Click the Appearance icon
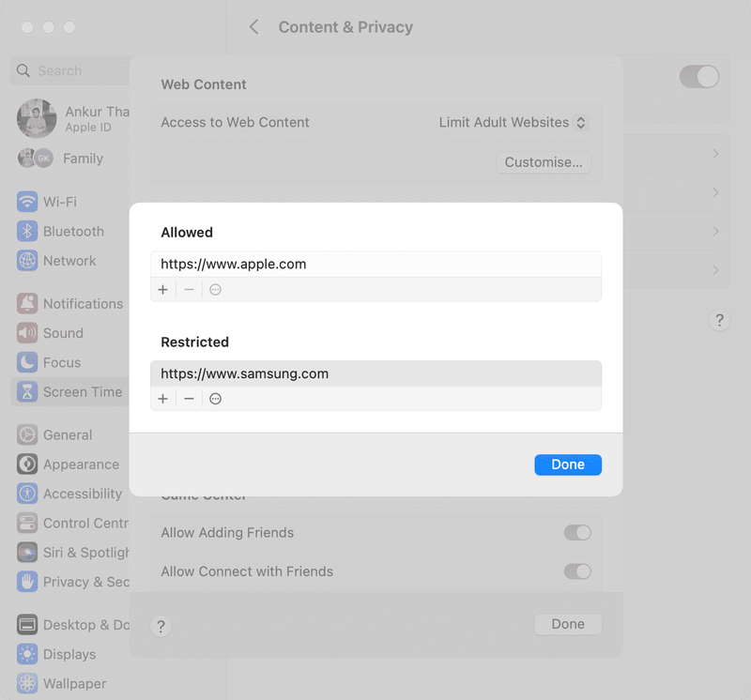 (27, 464)
